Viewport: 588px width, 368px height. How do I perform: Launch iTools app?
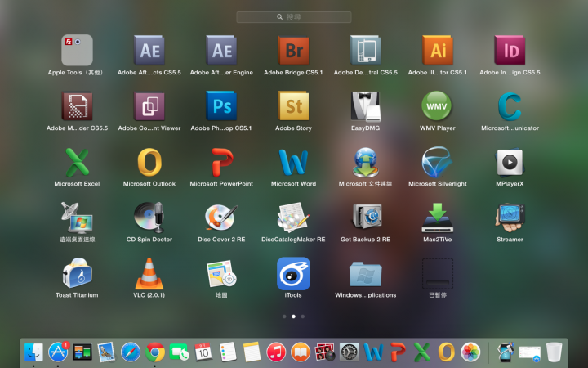tap(293, 273)
